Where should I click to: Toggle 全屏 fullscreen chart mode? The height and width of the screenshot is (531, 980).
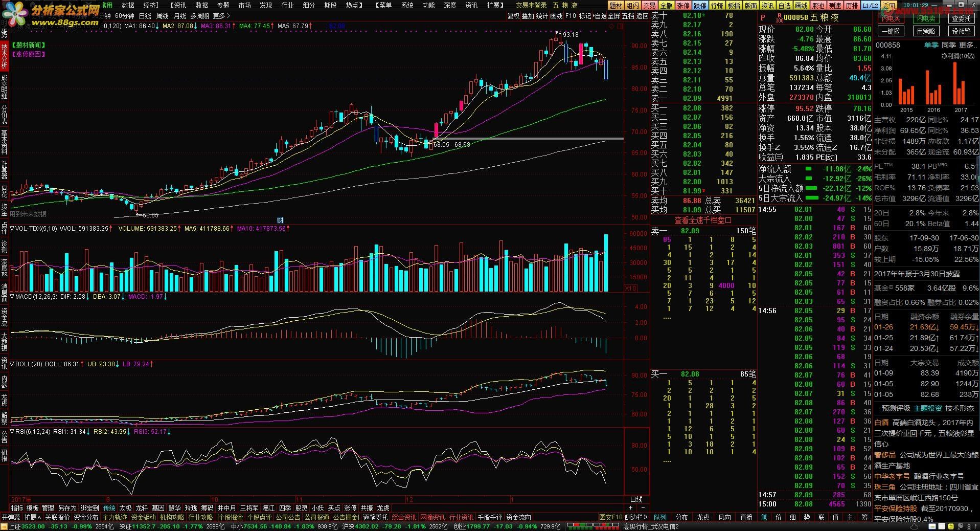[x=613, y=16]
